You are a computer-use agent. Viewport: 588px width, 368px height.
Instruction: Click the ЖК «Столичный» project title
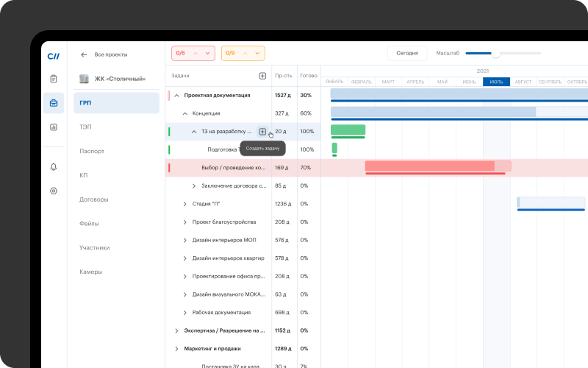tap(120, 79)
